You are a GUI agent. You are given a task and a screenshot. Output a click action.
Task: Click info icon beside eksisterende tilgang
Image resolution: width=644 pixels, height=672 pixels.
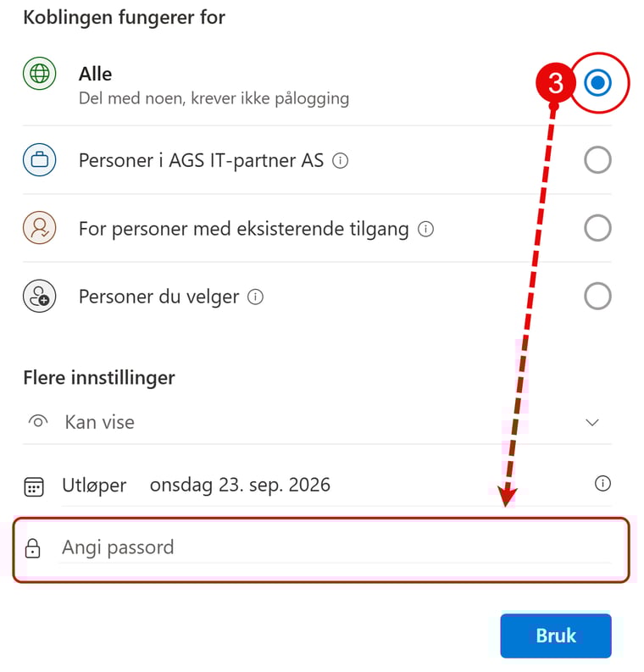click(426, 229)
